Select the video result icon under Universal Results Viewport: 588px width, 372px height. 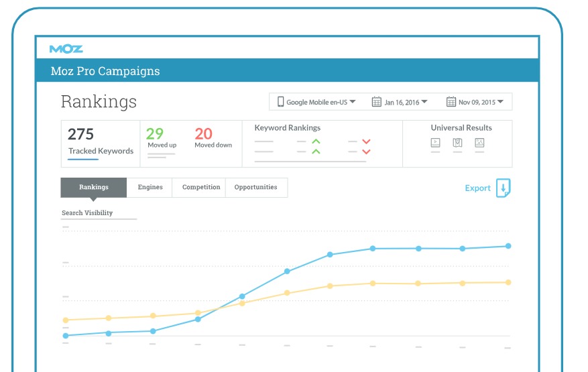point(436,143)
